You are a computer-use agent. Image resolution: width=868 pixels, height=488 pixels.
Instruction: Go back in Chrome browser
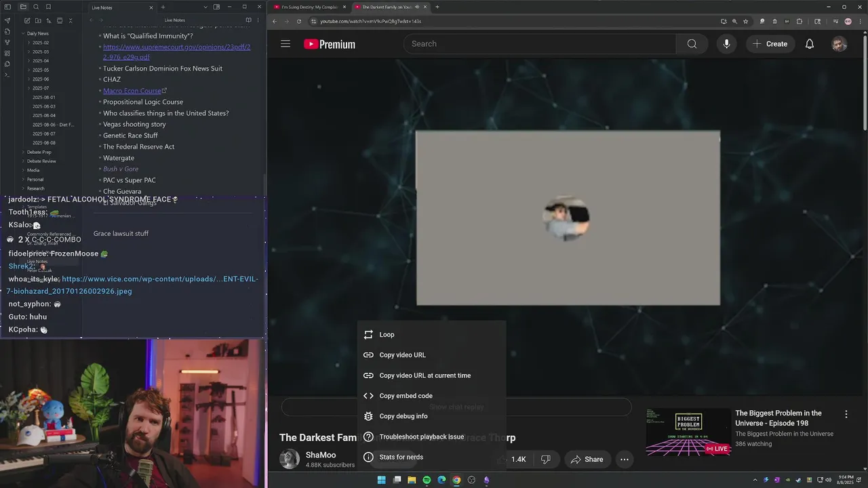(275, 21)
